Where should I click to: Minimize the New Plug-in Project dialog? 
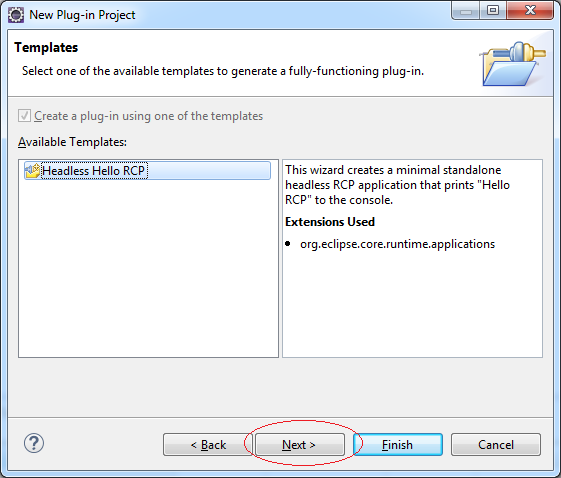pyautogui.click(x=465, y=10)
